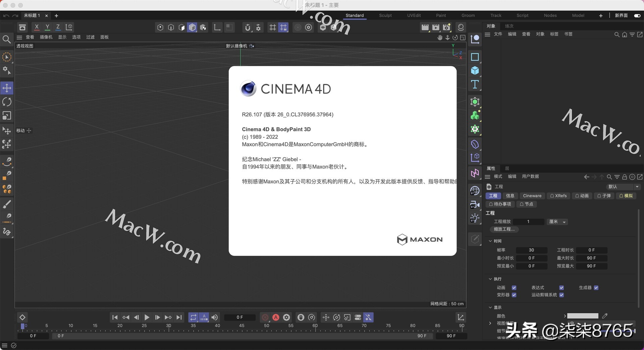This screenshot has height=350, width=644.
Task: Toggle the Z axis lock
Action: tap(58, 27)
